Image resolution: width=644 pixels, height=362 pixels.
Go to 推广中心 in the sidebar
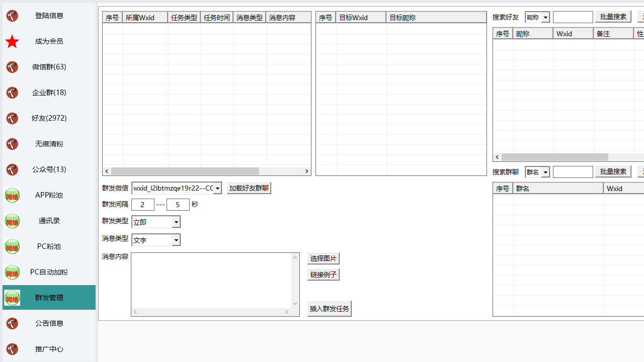(49, 349)
